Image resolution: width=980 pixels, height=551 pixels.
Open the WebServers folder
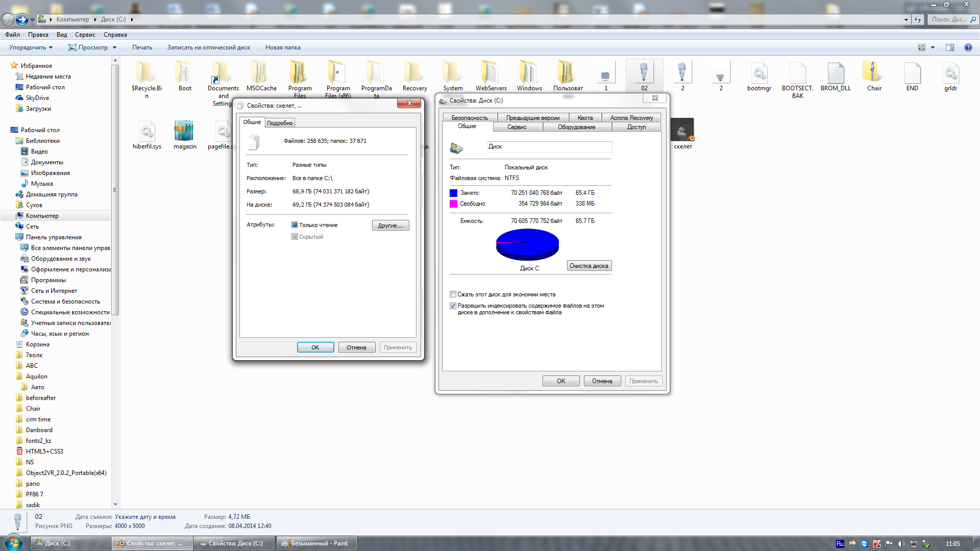491,73
